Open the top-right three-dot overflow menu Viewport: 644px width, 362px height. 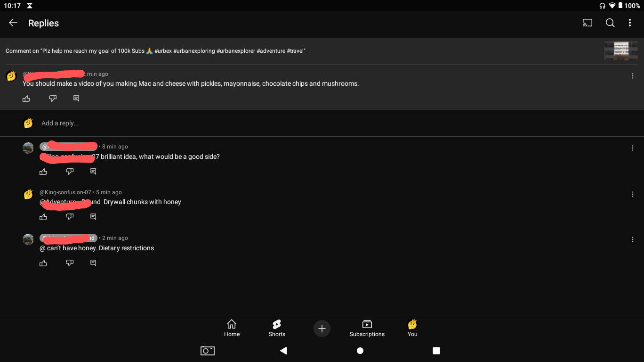point(630,23)
